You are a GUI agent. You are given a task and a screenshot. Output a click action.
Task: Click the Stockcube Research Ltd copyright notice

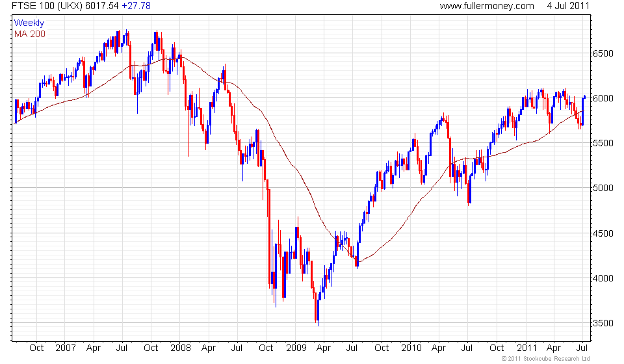click(x=545, y=359)
